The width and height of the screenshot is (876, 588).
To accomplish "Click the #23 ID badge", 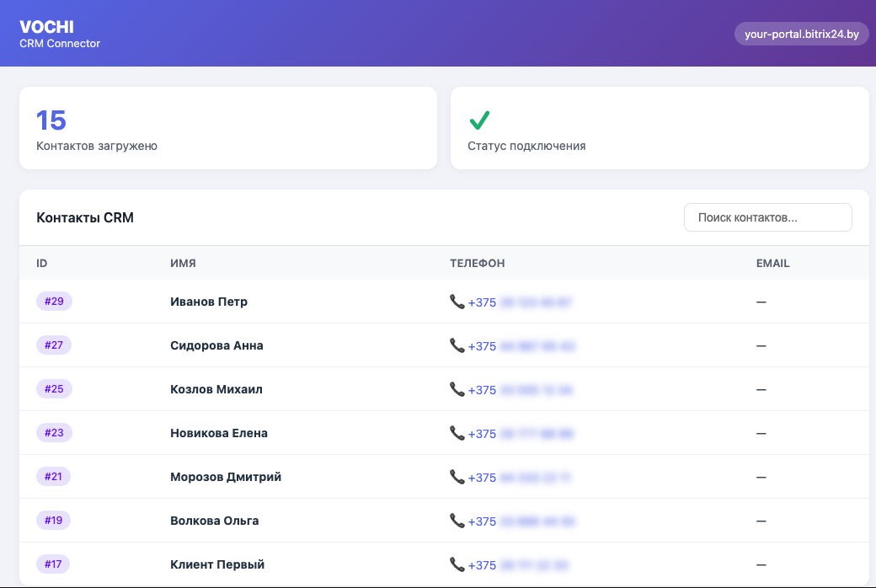I will (x=54, y=433).
